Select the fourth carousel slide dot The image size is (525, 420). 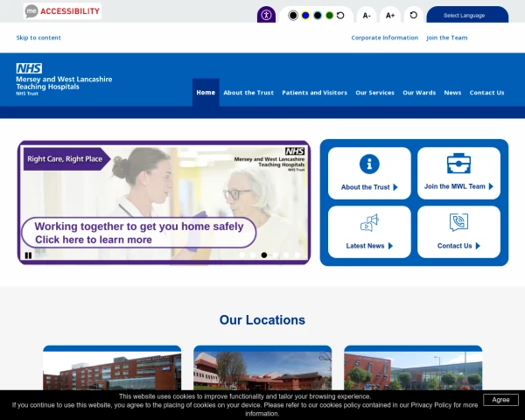tap(276, 255)
